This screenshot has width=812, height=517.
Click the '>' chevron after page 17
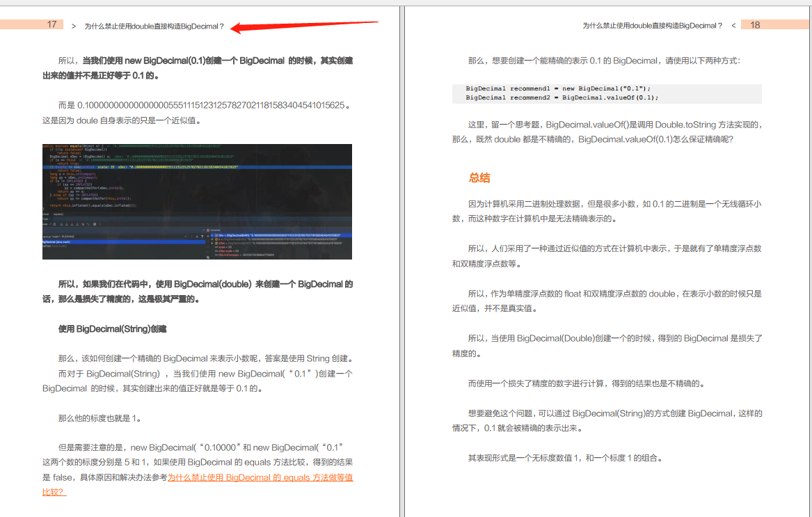coord(73,25)
